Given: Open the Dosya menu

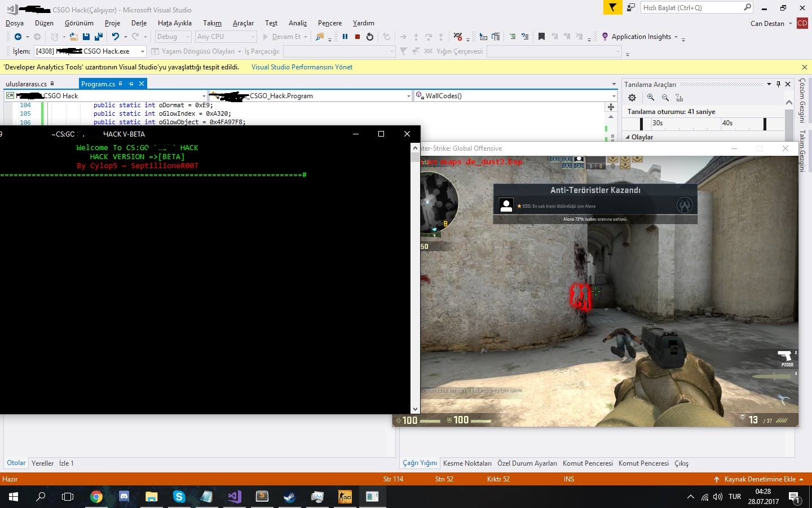Looking at the screenshot, I should 15,23.
